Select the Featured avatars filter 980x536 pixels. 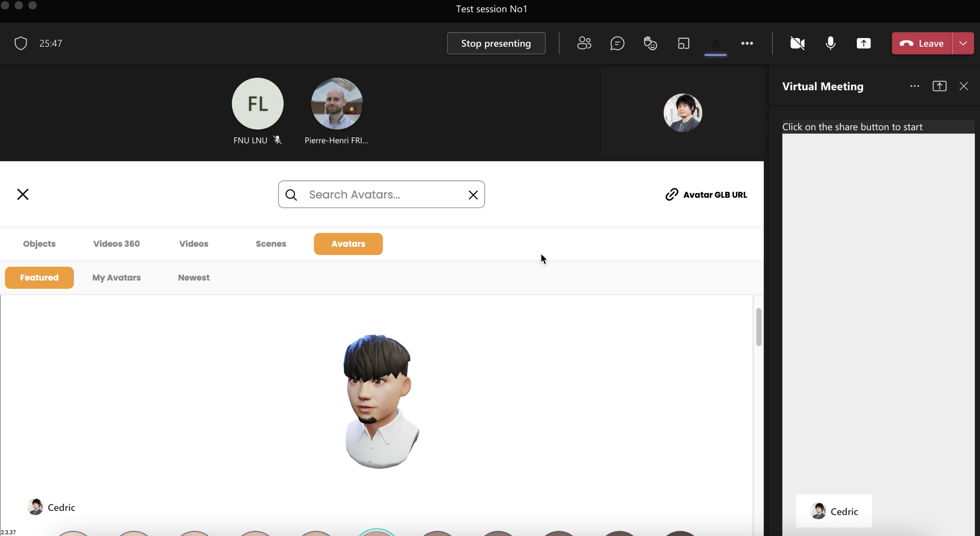39,278
